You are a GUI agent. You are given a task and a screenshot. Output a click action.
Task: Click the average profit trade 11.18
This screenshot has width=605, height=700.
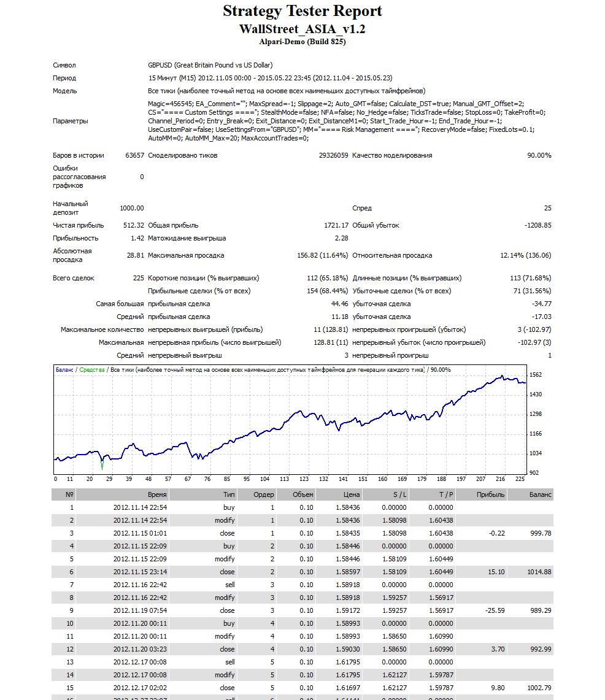click(x=340, y=317)
